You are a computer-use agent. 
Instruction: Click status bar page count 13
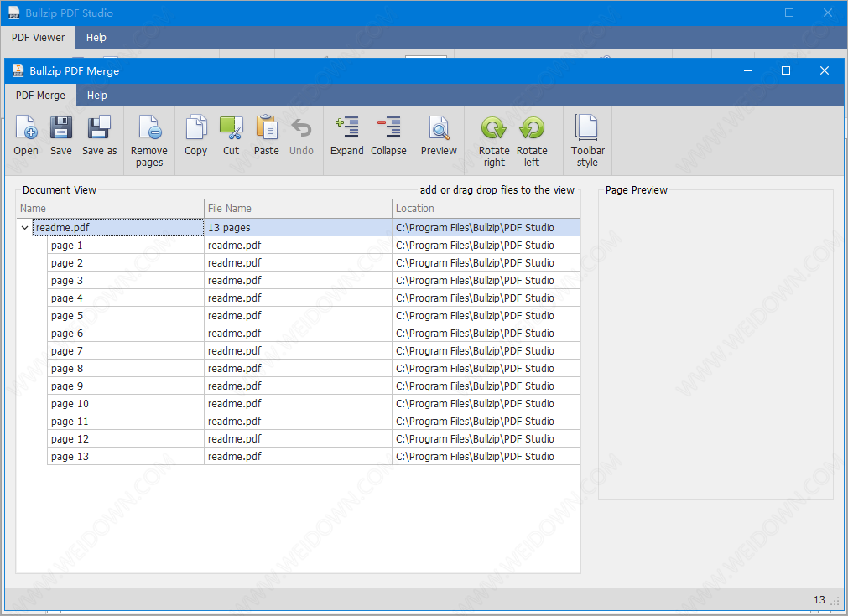pyautogui.click(x=819, y=600)
